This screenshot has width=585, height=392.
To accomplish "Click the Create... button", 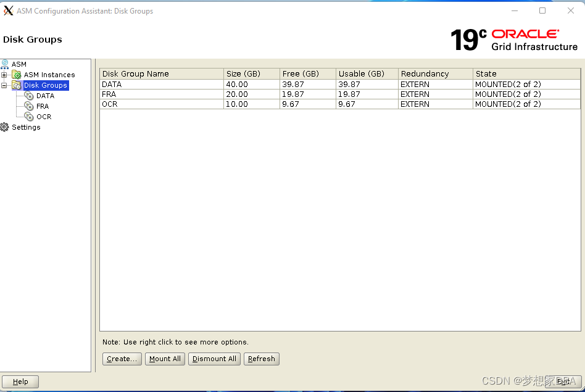I will [122, 359].
